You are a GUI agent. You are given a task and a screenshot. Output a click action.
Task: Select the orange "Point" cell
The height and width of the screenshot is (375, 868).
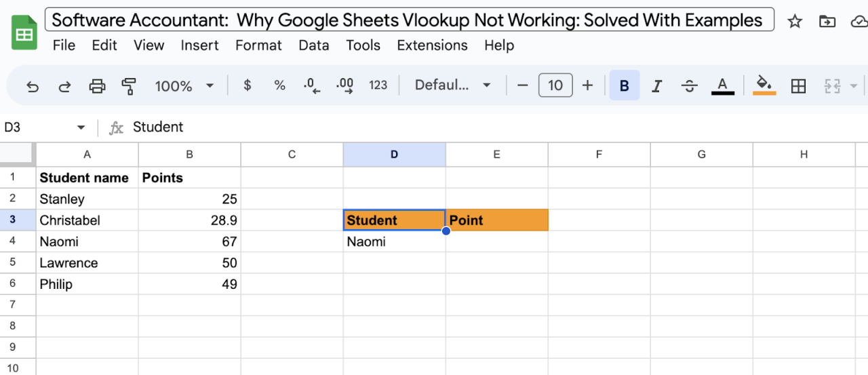[x=497, y=220]
